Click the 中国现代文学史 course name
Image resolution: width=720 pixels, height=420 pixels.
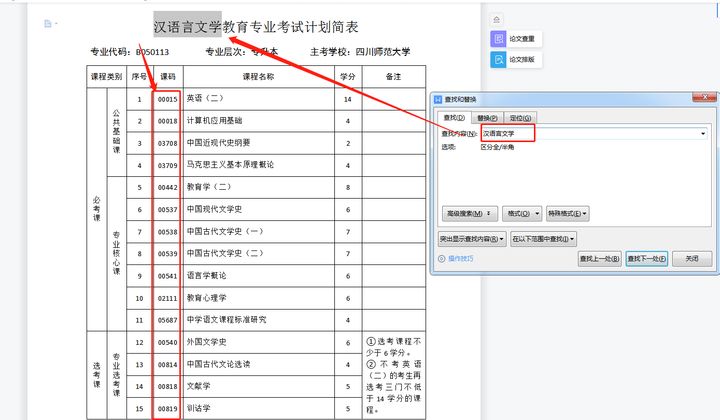pos(214,209)
